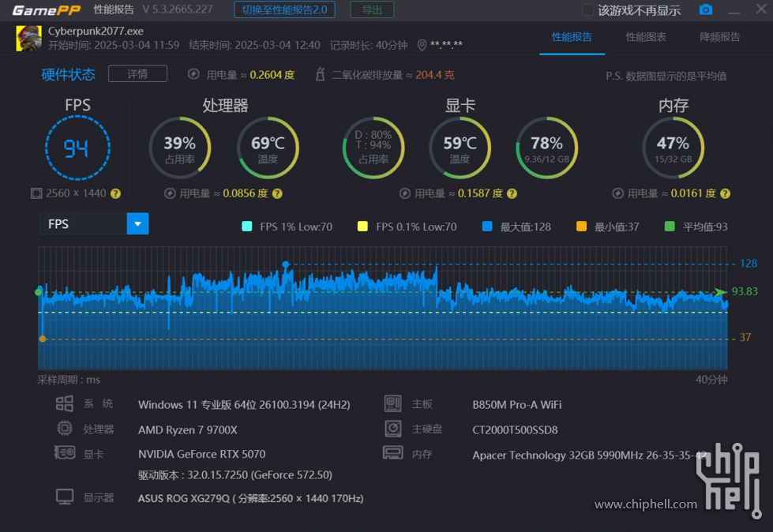Click the driver version 32.0.15.7250 text
The height and width of the screenshot is (532, 773).
point(235,475)
